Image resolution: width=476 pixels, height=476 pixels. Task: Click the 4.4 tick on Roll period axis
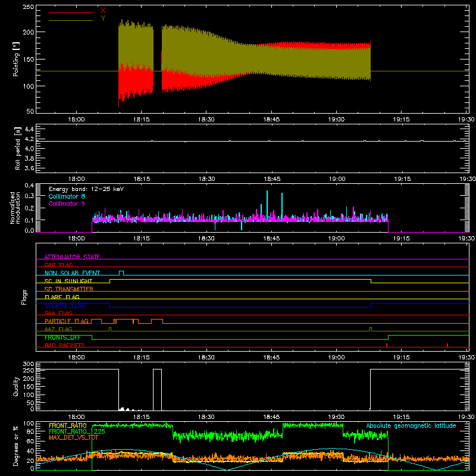[29, 129]
